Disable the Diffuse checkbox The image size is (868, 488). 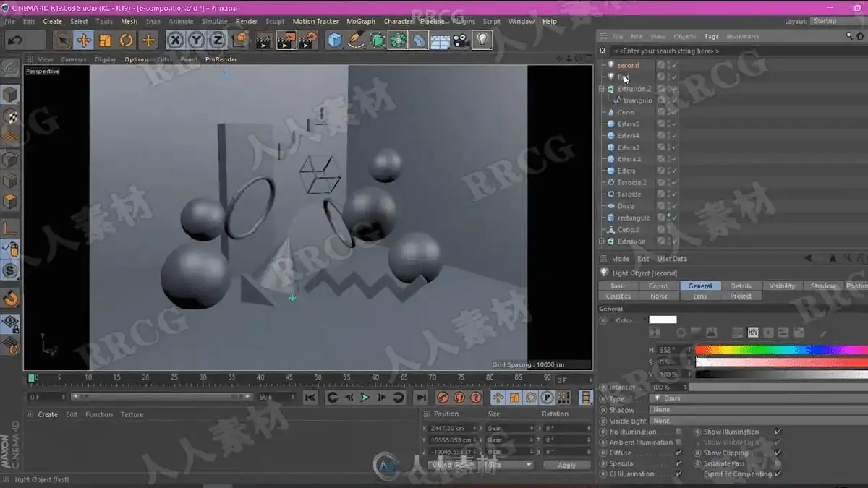click(x=678, y=453)
